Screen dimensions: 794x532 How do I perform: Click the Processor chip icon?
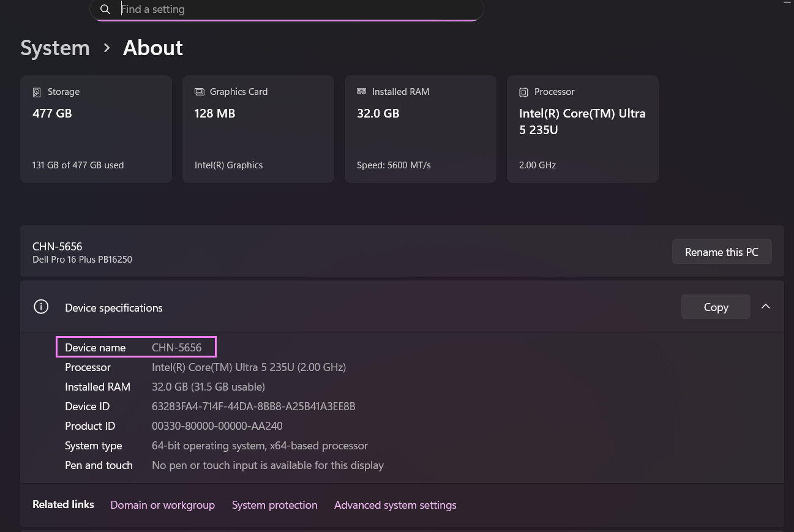pyautogui.click(x=523, y=92)
